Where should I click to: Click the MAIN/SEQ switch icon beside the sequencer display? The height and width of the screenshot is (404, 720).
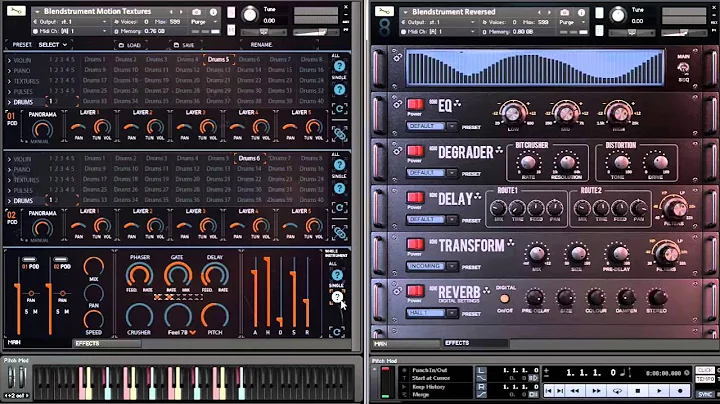coord(683,68)
